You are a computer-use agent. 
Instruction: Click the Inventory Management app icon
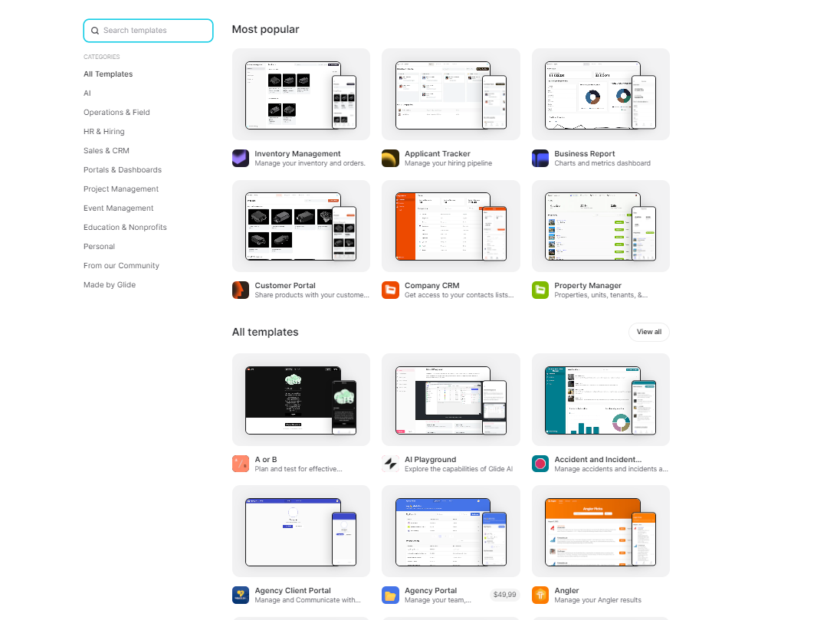(241, 158)
